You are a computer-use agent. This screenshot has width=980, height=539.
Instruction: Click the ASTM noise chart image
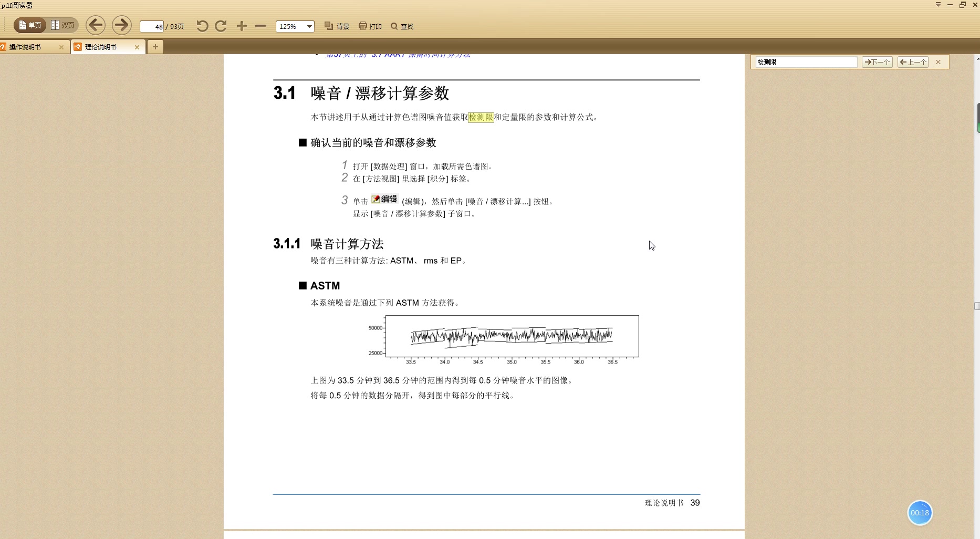504,339
